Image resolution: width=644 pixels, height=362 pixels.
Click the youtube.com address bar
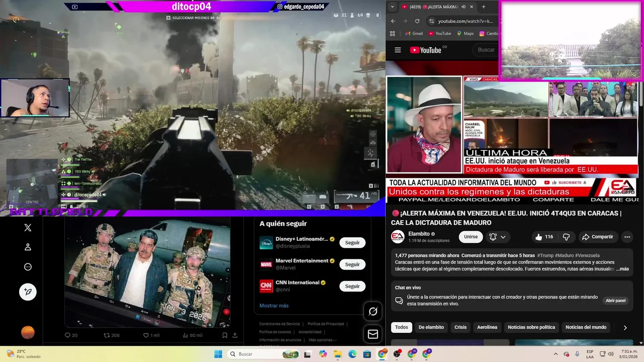(465, 21)
